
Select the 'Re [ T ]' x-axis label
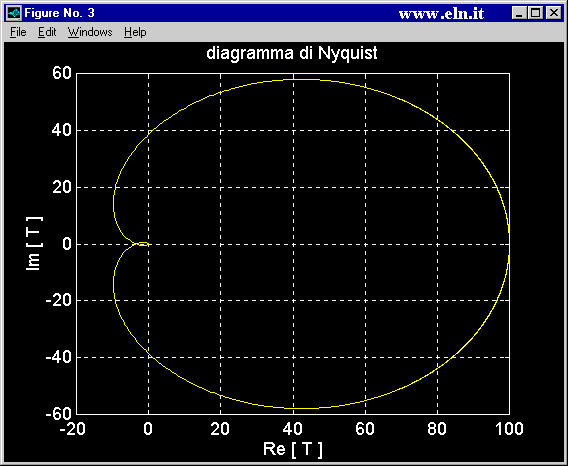pos(293,449)
